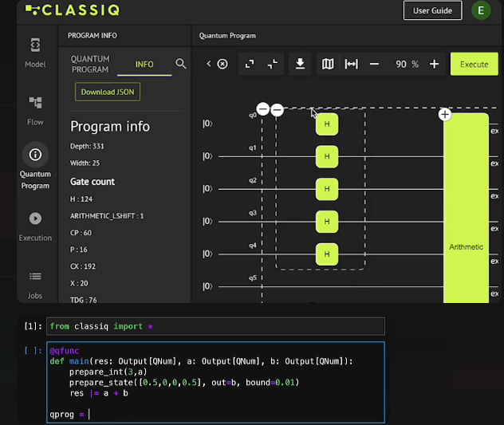504x425 pixels.
Task: Switch to the QUANTUM PROGRAM tab
Action: 90,64
